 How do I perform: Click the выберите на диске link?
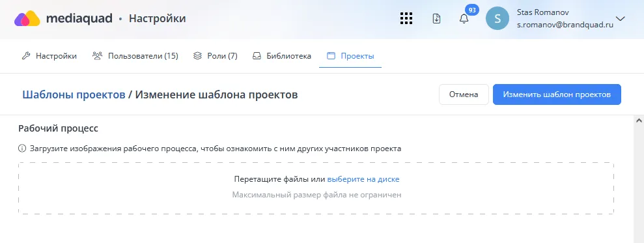coord(363,179)
